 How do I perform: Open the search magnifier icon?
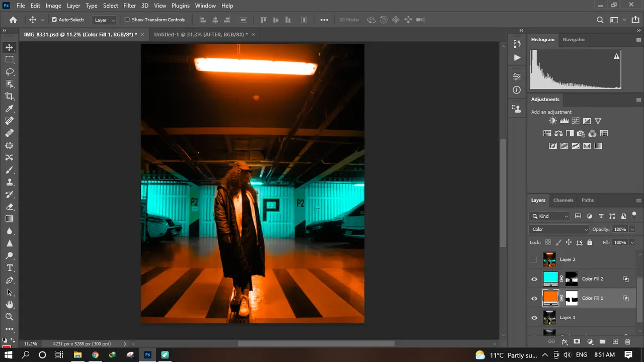tap(600, 20)
